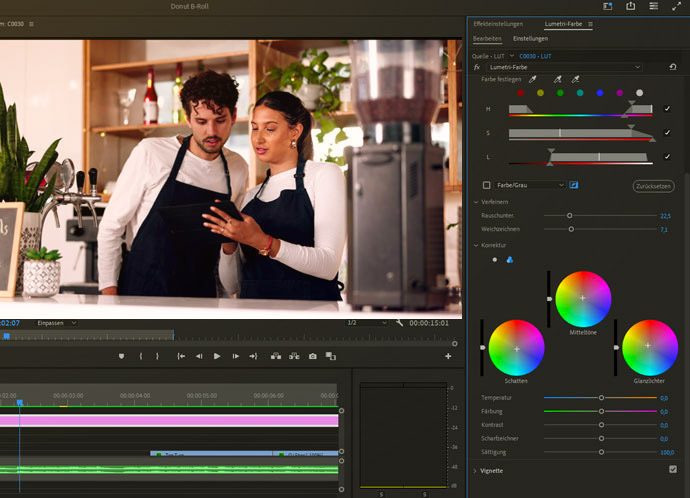Select the first eyedropper next to Farbe festlegen
Image resolution: width=690 pixels, height=498 pixels.
pos(532,79)
